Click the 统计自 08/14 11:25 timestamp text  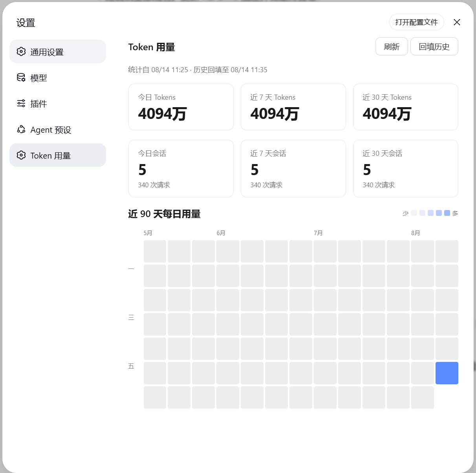158,70
